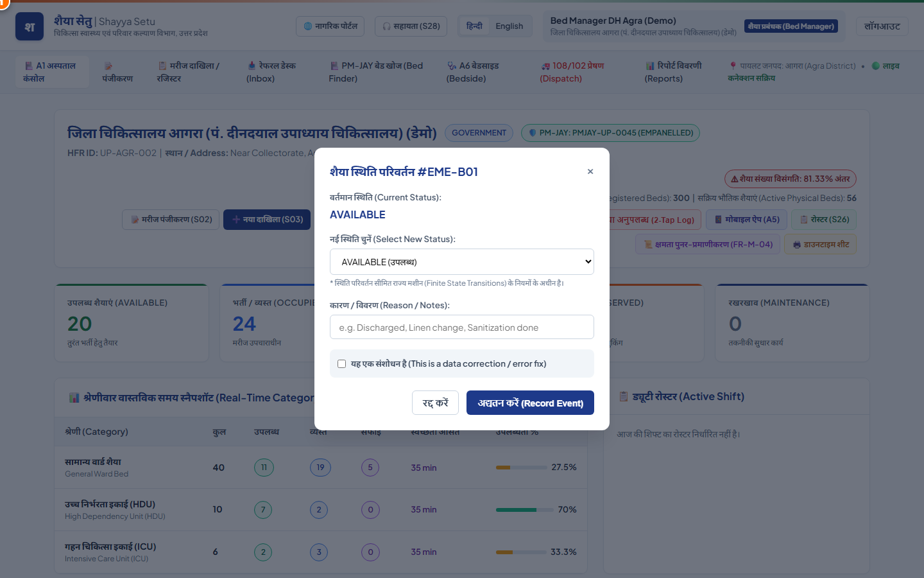Click the HDU occupied count 2
This screenshot has height=578, width=924.
319,509
